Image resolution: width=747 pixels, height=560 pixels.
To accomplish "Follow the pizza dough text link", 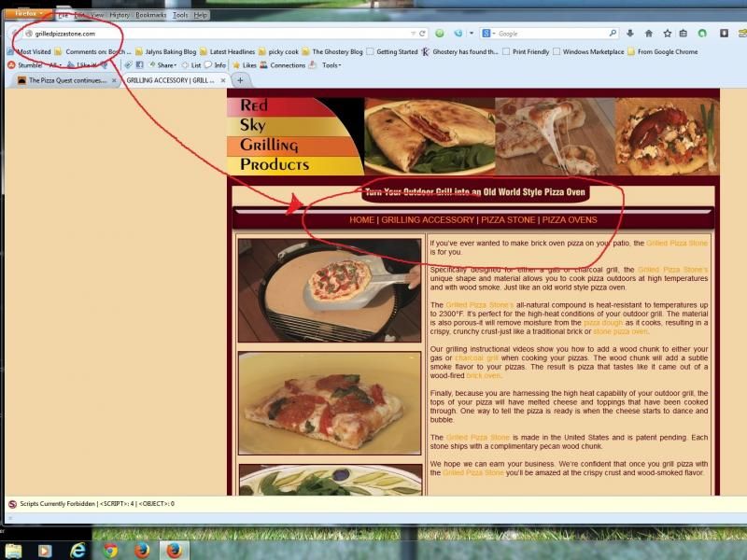I will 603,323.
